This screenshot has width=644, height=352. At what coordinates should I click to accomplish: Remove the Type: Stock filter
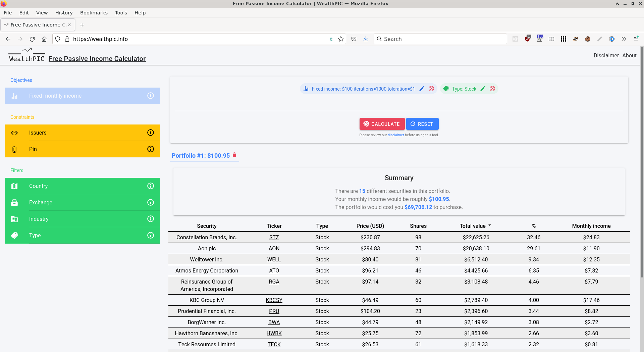click(x=492, y=89)
